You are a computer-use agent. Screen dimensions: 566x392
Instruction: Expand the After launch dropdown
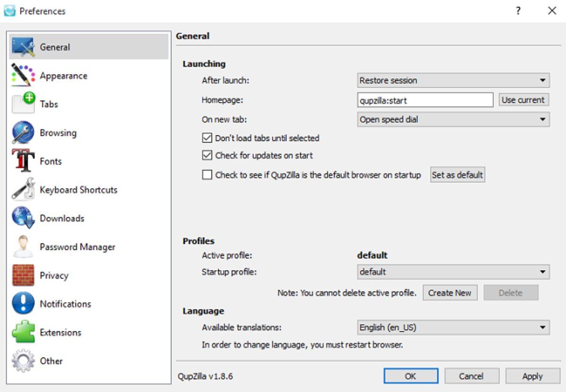(453, 81)
